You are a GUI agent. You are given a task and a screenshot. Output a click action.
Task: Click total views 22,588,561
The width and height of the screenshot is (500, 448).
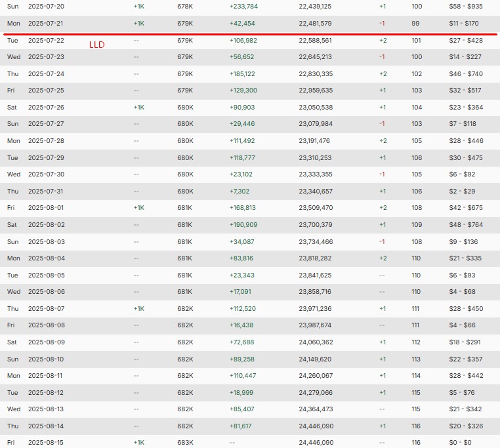pyautogui.click(x=315, y=41)
